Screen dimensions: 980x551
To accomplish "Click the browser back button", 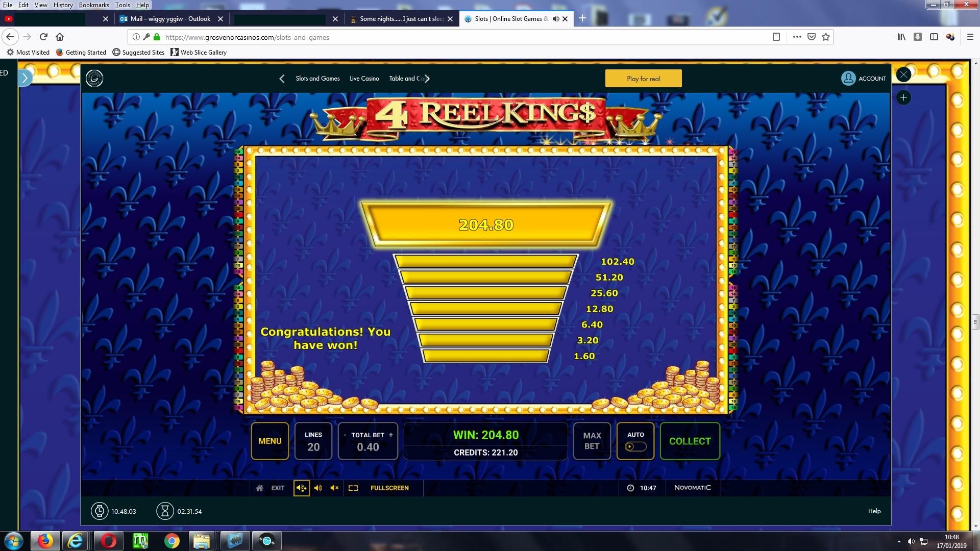I will [10, 37].
